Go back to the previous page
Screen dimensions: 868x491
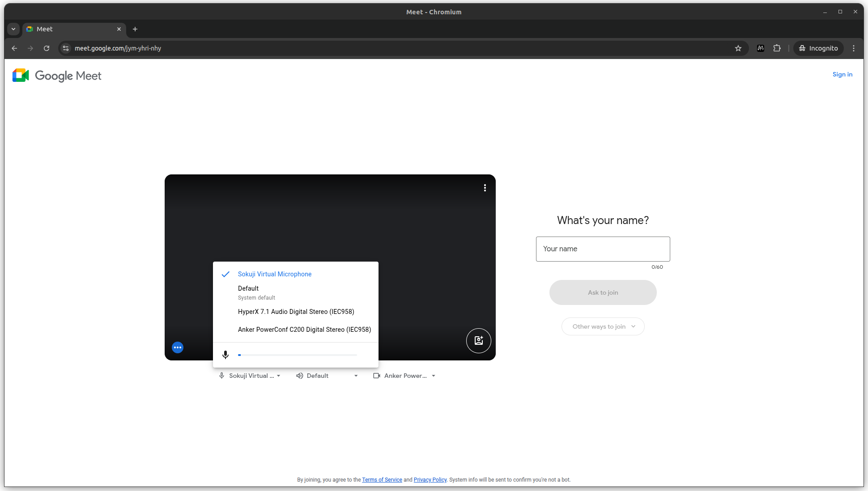(x=14, y=48)
